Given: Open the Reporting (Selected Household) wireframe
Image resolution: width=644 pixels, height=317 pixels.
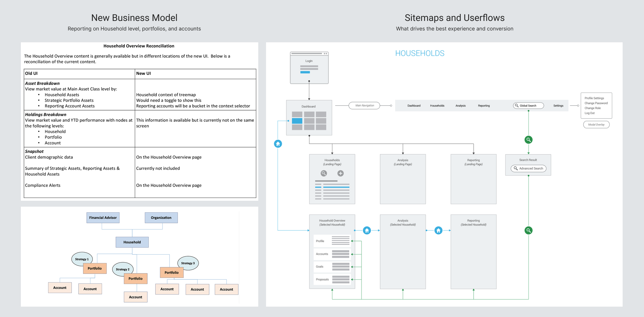Looking at the screenshot, I should click(473, 252).
